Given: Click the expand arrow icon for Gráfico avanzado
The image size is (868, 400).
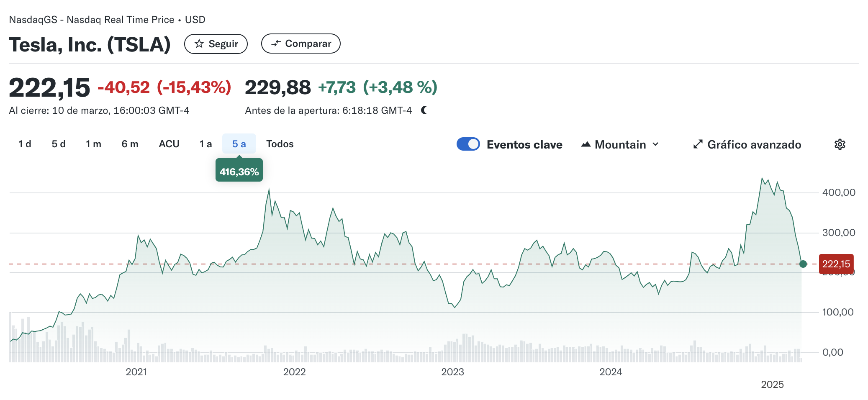Looking at the screenshot, I should pyautogui.click(x=698, y=144).
